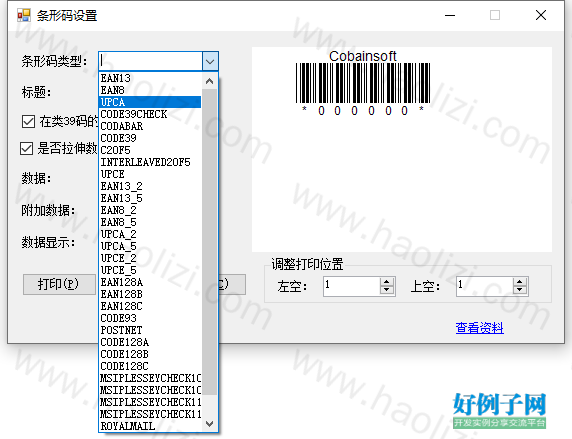The width and height of the screenshot is (572, 439).
Task: Select CODE93 in the list
Action: 150,319
